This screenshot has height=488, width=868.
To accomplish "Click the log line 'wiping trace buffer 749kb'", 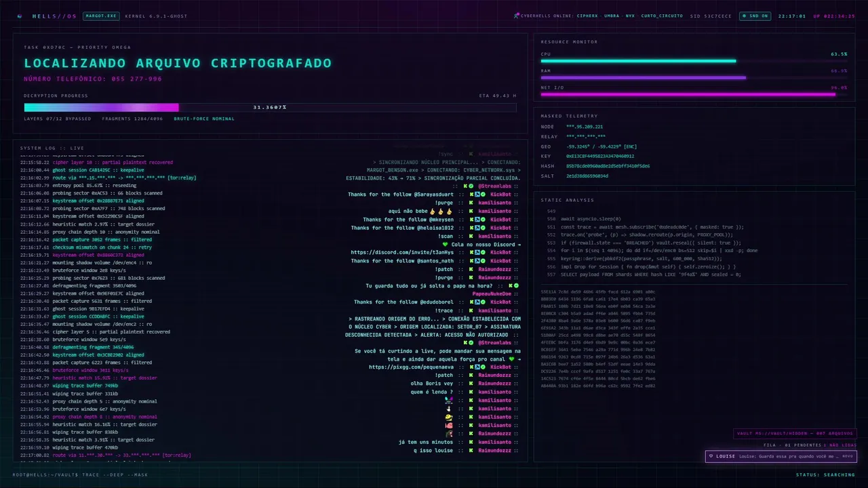I will pyautogui.click(x=85, y=386).
